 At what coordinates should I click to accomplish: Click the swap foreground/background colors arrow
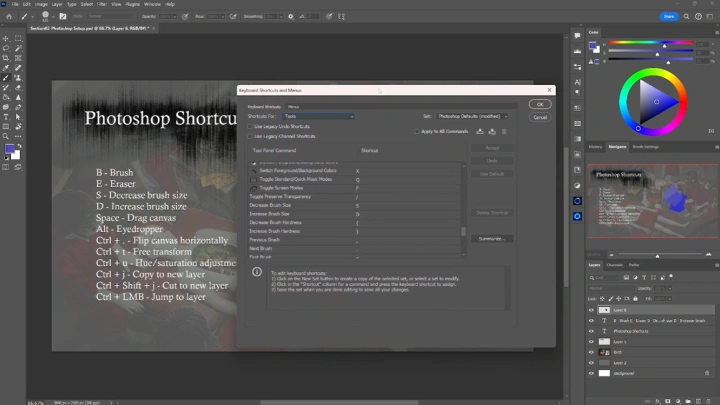point(19,146)
